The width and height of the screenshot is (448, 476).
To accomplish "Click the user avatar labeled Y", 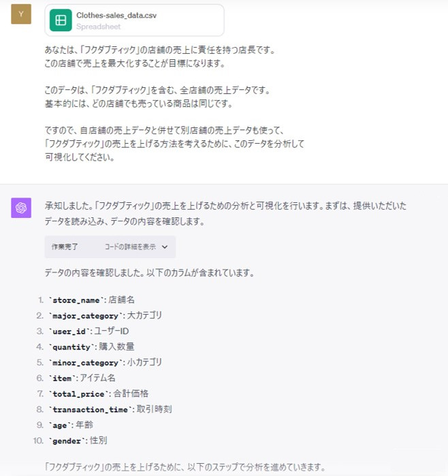I will pyautogui.click(x=21, y=14).
